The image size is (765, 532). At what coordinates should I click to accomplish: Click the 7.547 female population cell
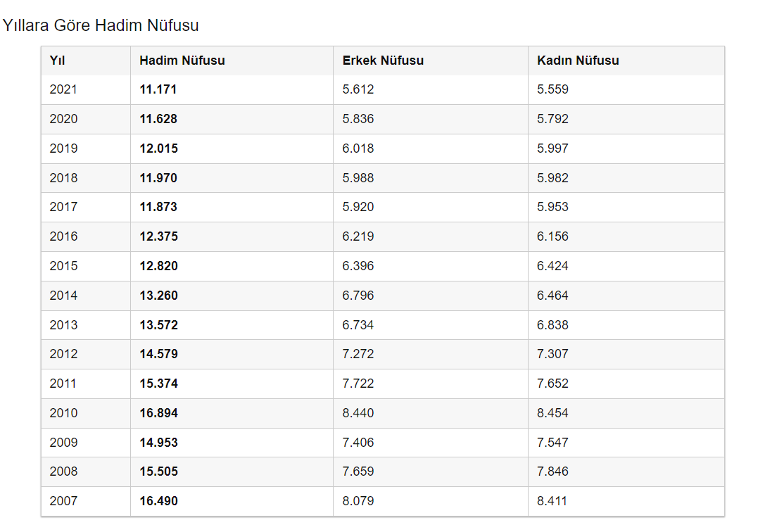[552, 443]
